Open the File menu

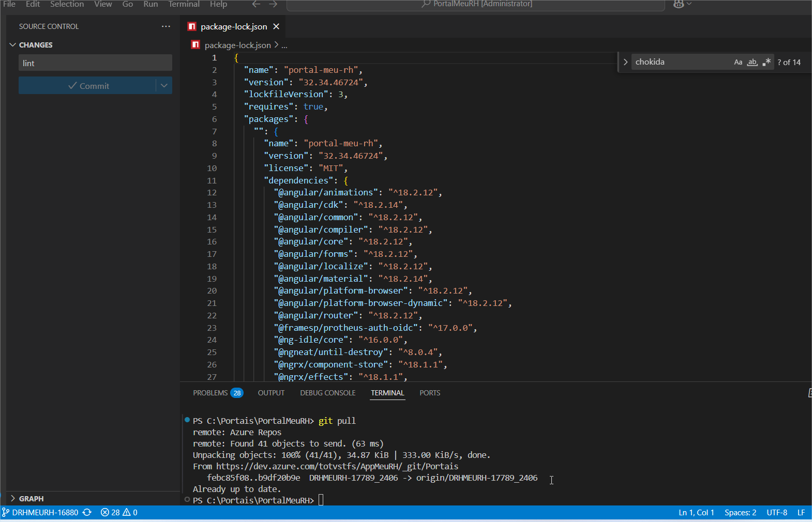pos(9,4)
